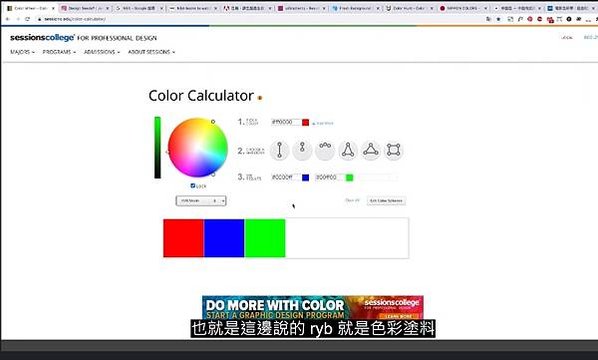Expand the ADMISSIONS menu

coord(102,52)
